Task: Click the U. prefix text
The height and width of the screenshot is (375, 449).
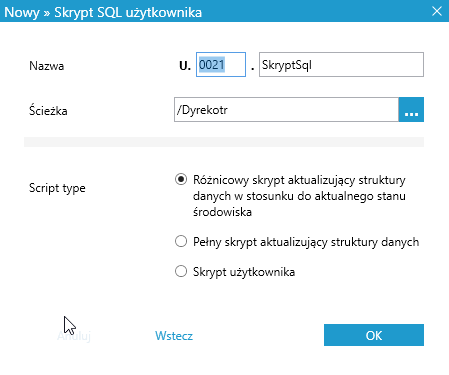Action: (185, 66)
